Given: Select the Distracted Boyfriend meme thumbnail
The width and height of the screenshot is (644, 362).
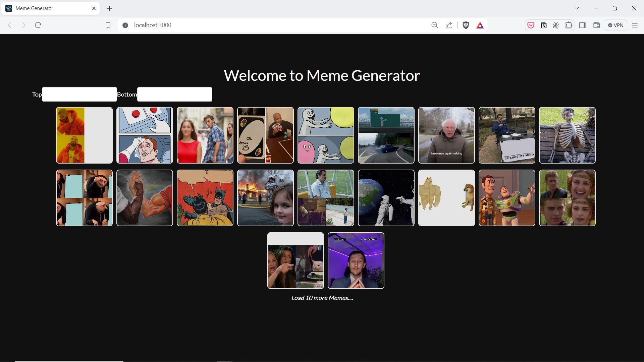Looking at the screenshot, I should (x=205, y=135).
